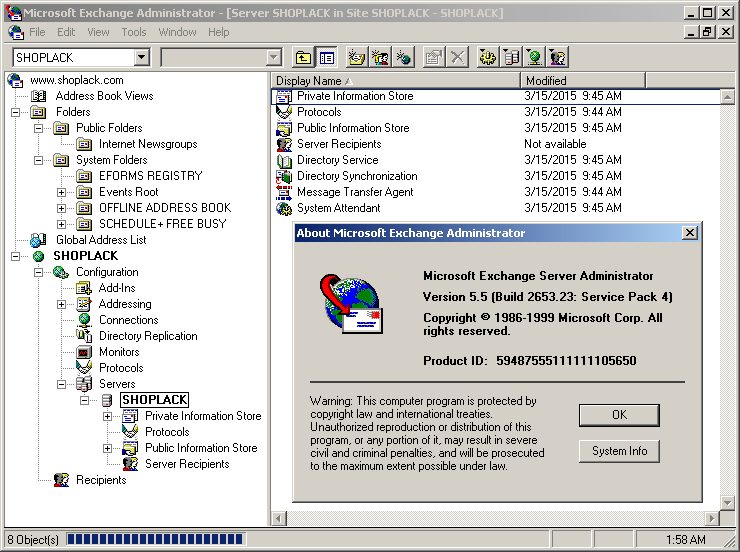The width and height of the screenshot is (740, 552).
Task: Select the Protocols handshake icon in list
Action: (x=284, y=112)
